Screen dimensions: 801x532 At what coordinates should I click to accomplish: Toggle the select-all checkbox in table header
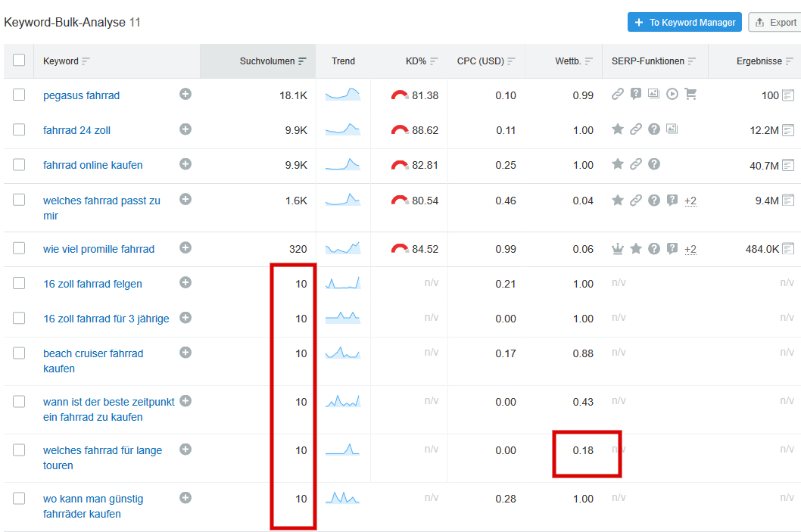19,61
